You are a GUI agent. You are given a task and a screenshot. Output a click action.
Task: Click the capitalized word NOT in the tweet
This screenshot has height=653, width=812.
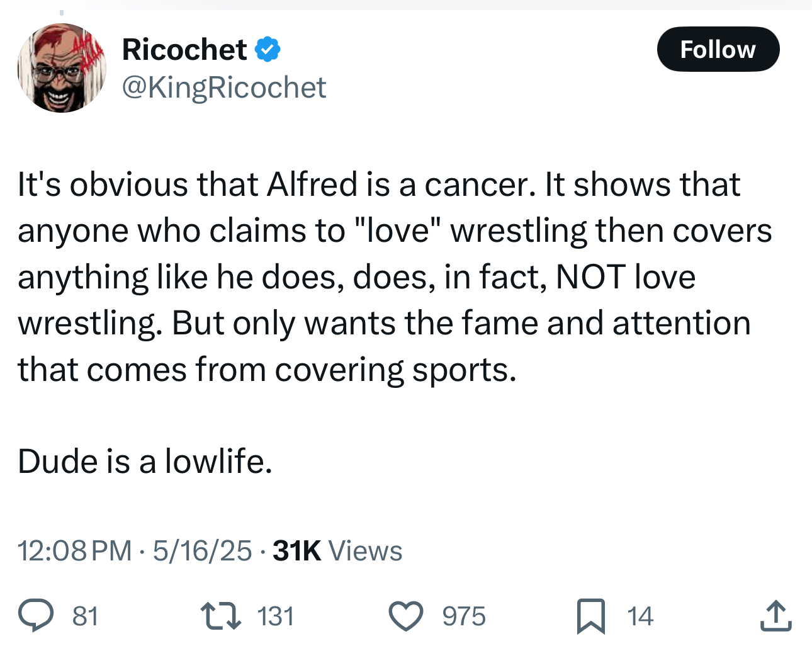click(590, 277)
